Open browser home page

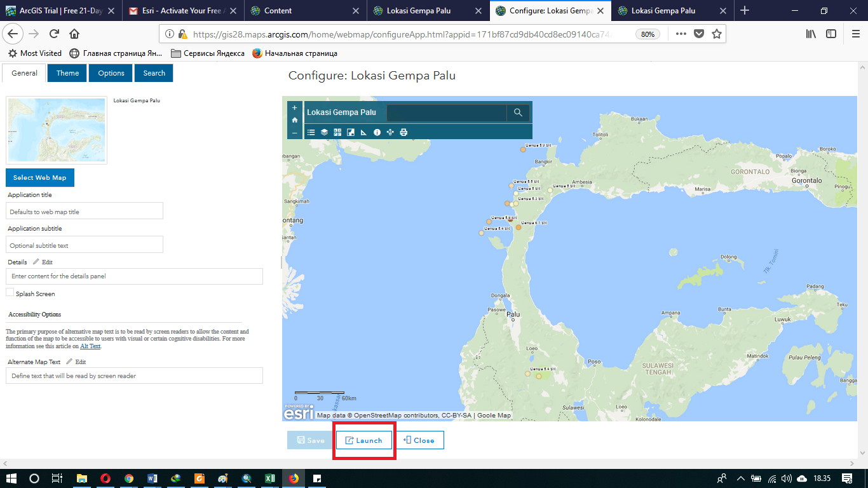74,34
